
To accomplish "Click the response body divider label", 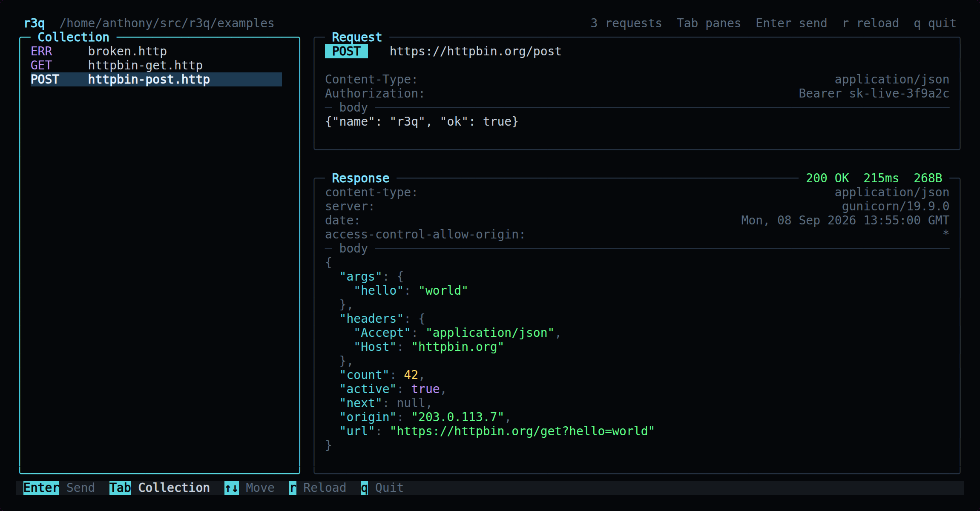I will pos(353,248).
